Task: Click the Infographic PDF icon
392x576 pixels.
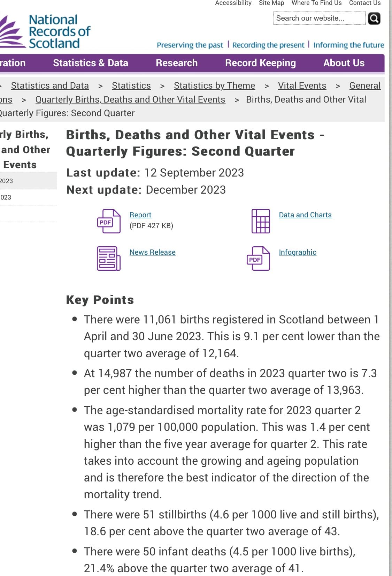Action: pyautogui.click(x=258, y=259)
